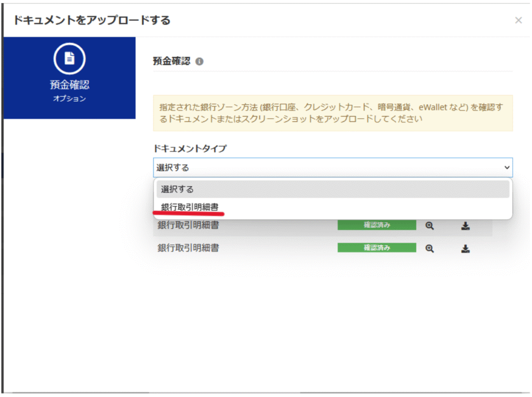
Task: Preview the first document with the magnifier icon
Action: tap(430, 226)
